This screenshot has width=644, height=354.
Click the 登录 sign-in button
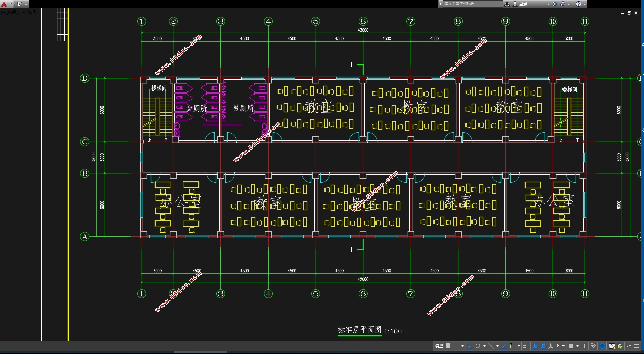coord(523,4)
